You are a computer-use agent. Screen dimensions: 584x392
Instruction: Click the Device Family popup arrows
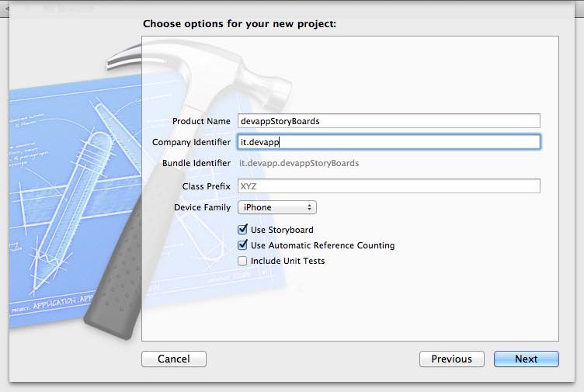[309, 207]
